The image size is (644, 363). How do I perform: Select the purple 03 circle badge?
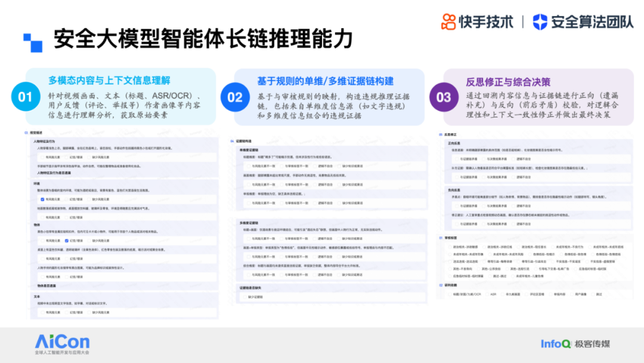coord(444,97)
